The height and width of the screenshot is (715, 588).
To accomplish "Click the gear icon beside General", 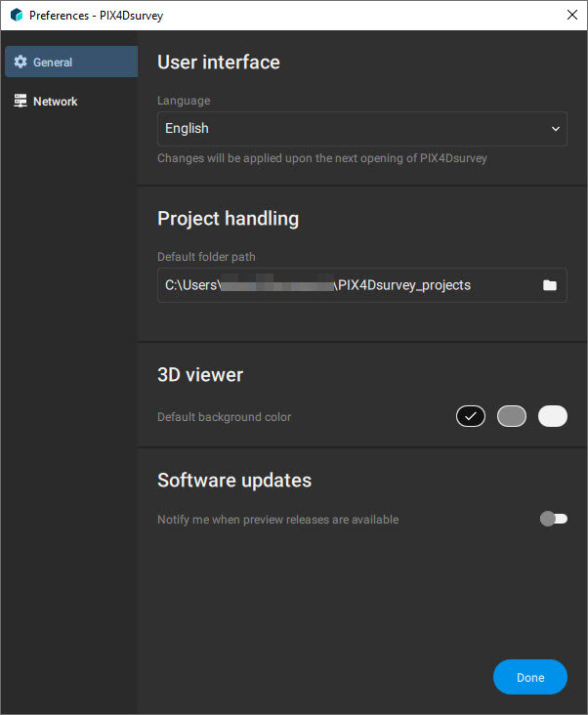I will (x=21, y=62).
